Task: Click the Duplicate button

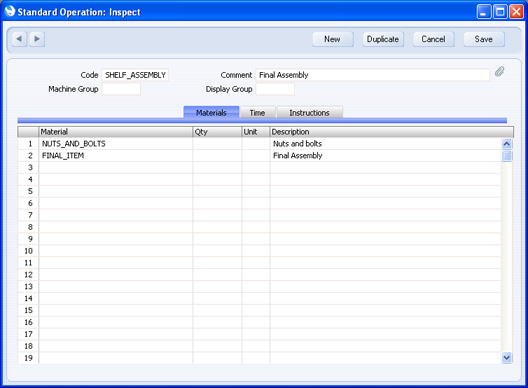Action: tap(383, 39)
